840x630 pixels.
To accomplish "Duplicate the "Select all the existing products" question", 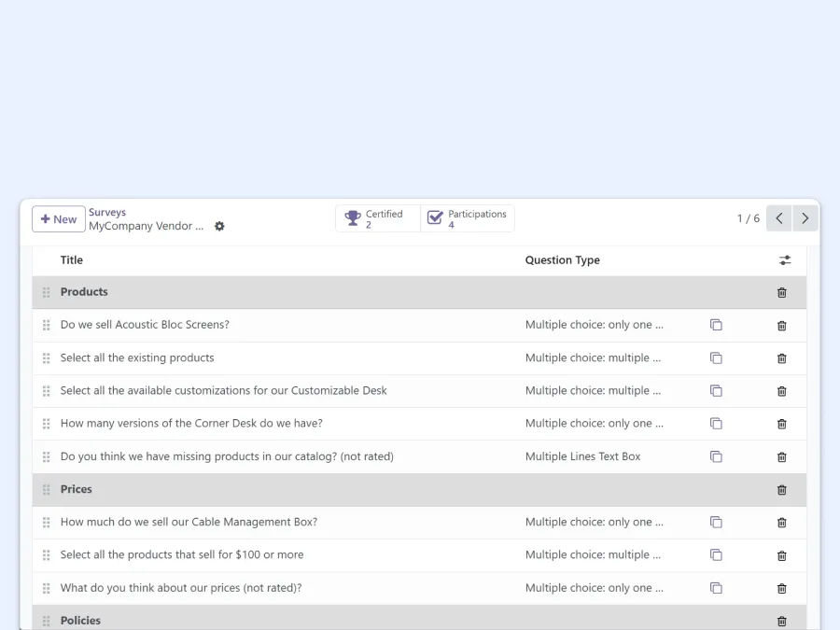I will tap(716, 358).
